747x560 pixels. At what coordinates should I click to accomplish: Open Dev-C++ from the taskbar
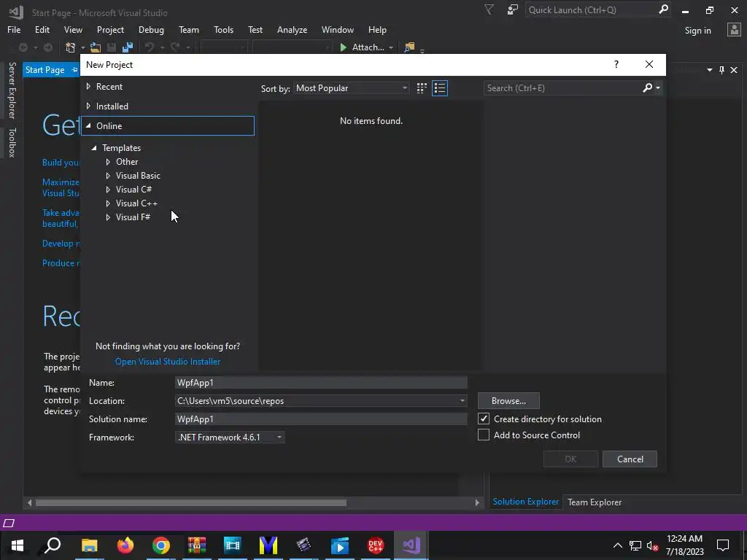click(x=376, y=545)
